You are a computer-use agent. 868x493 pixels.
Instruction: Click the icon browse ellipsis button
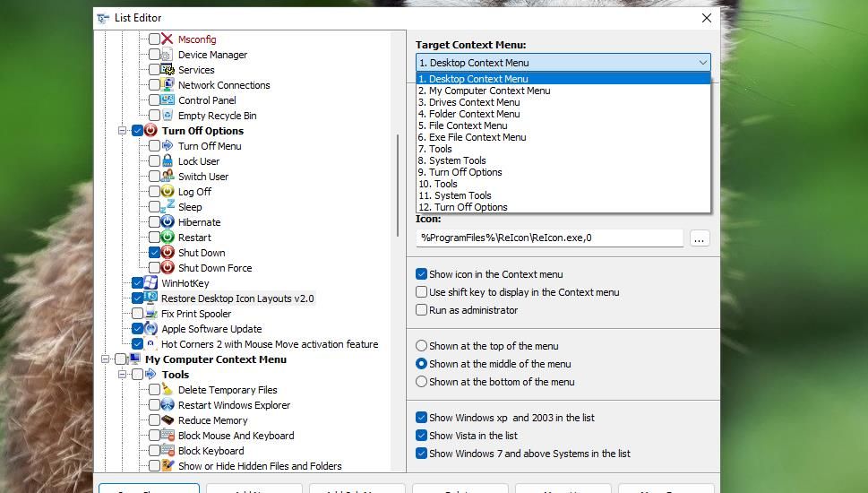[x=700, y=238]
